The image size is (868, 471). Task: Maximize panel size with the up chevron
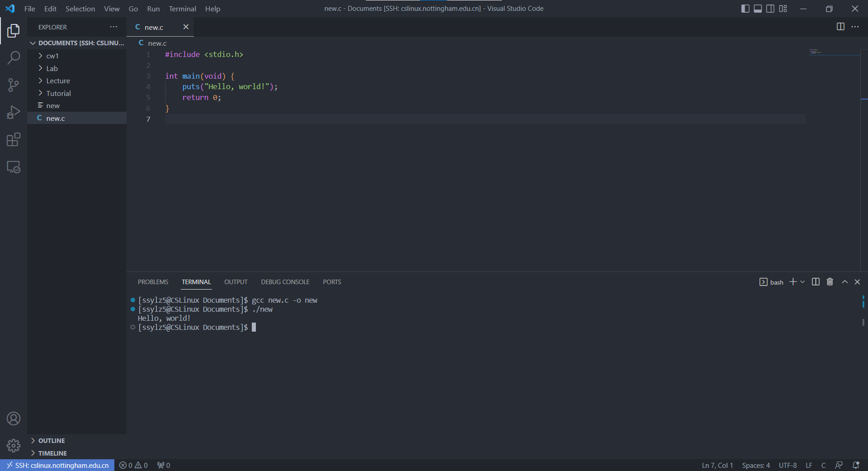(x=844, y=282)
